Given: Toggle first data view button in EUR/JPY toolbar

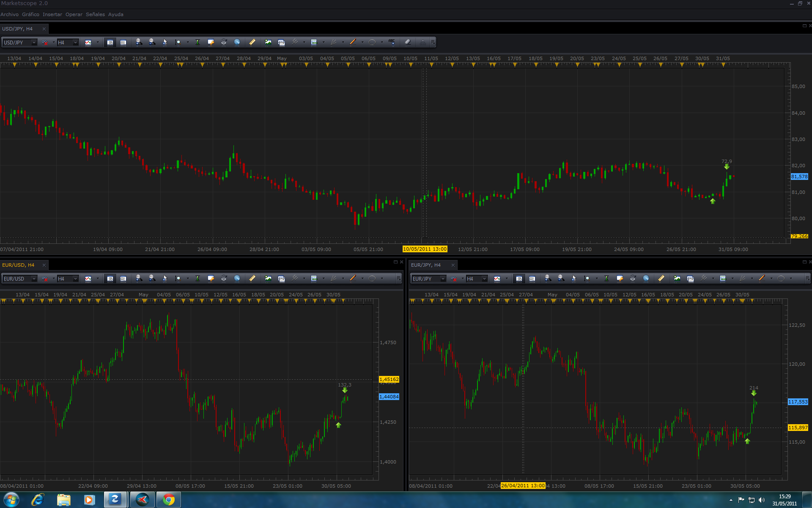Looking at the screenshot, I should [519, 279].
